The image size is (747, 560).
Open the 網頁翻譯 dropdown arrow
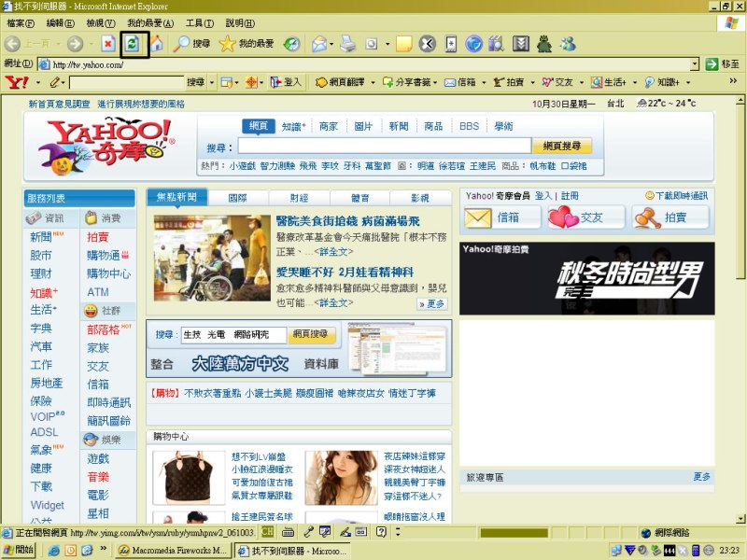(373, 83)
